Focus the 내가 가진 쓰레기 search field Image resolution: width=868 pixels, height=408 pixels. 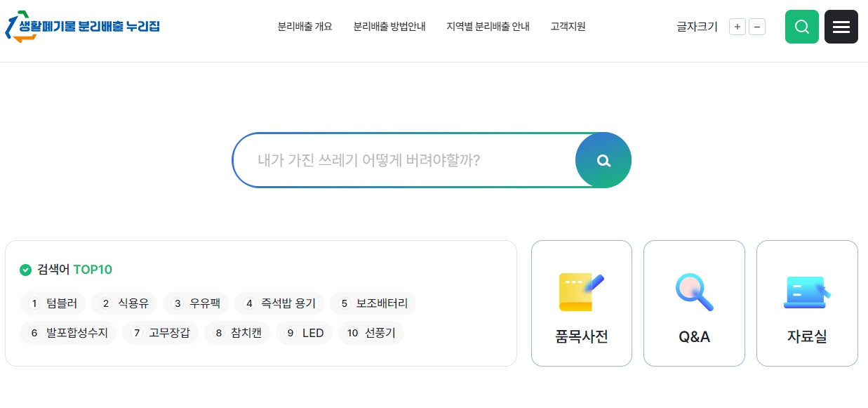(404, 160)
